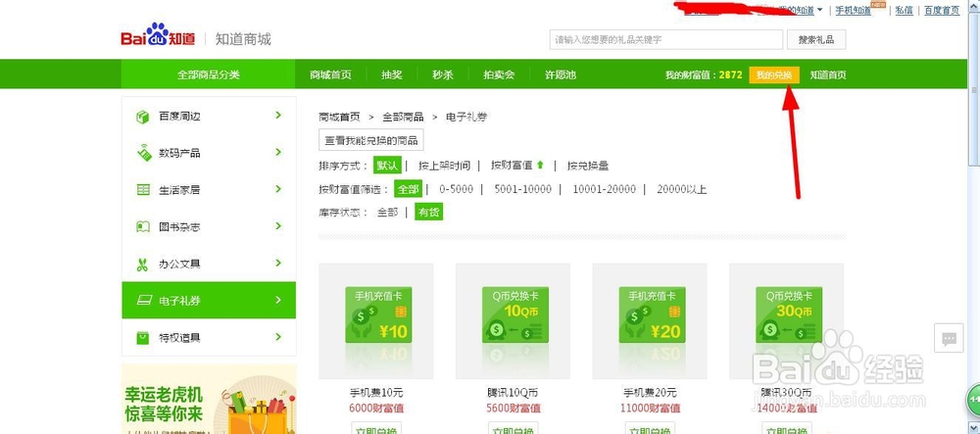Filter wealth value 5001-10000
This screenshot has height=434, width=980.
tap(522, 188)
